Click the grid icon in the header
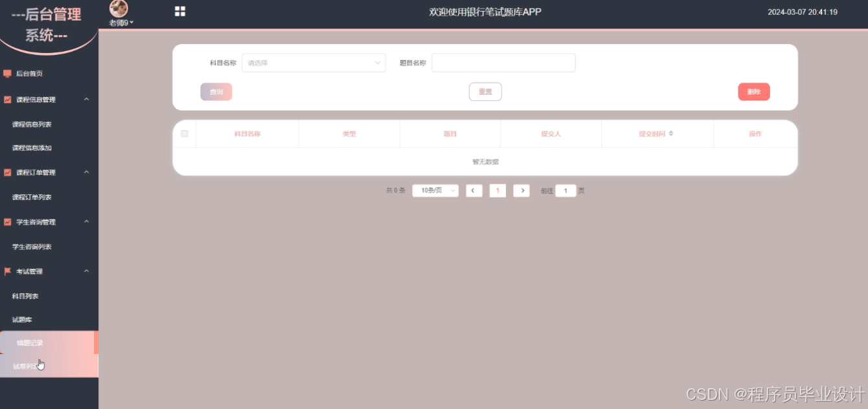The width and height of the screenshot is (868, 409). pos(179,11)
